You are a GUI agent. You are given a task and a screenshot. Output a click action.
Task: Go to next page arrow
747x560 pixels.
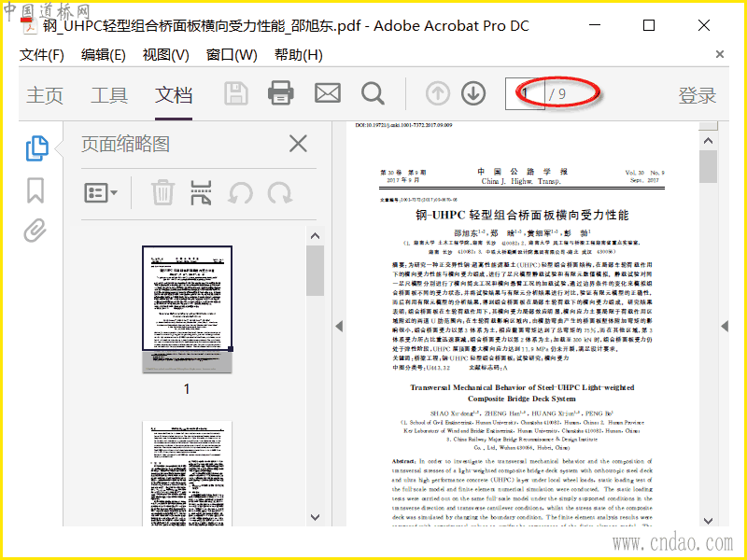(473, 93)
